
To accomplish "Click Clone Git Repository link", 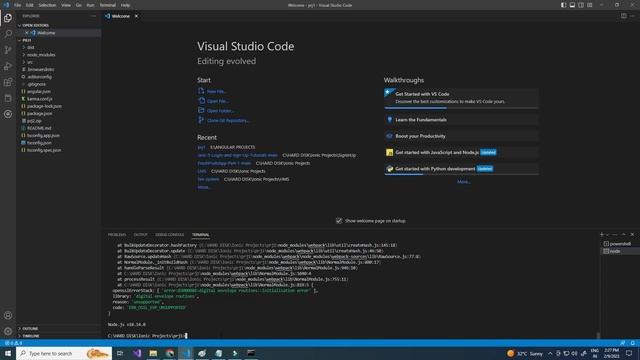I will [x=228, y=120].
